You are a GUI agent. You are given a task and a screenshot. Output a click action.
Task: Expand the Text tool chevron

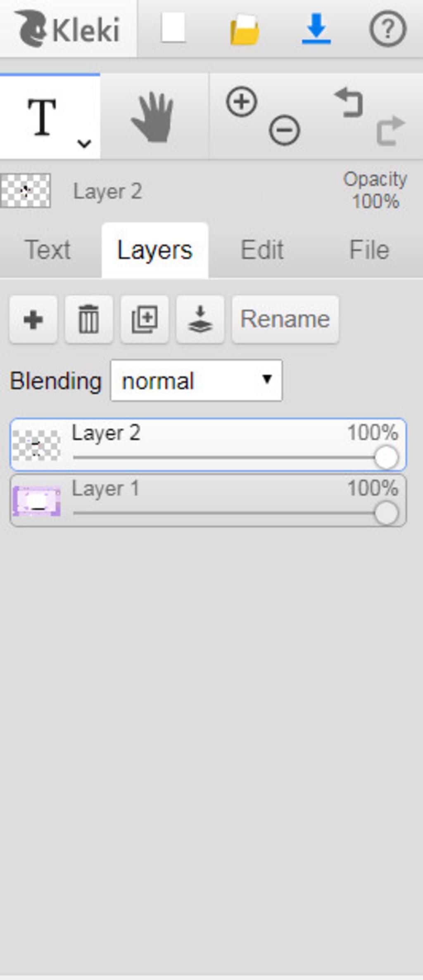[x=84, y=144]
